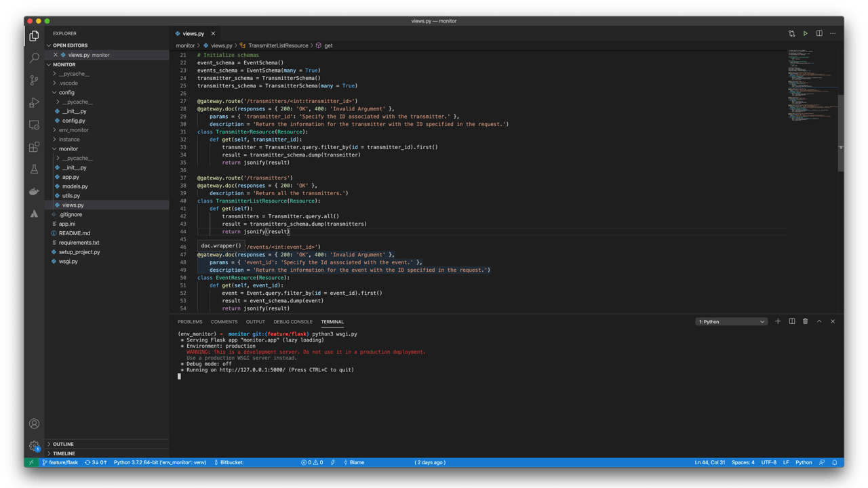This screenshot has width=868, height=488.
Task: Open the Manage gear settings menu
Action: click(34, 446)
